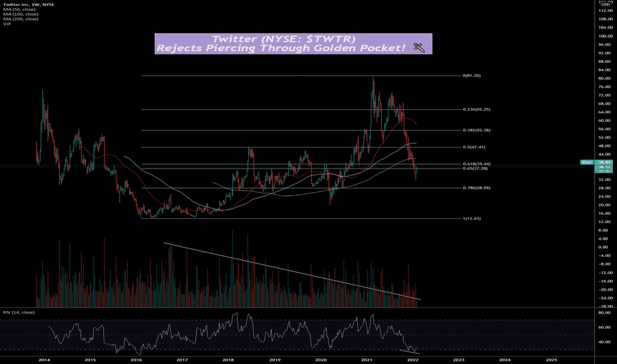Image resolution: width=617 pixels, height=364 pixels.
Task: Click the 2018 label on the time axis
Action: click(x=228, y=359)
